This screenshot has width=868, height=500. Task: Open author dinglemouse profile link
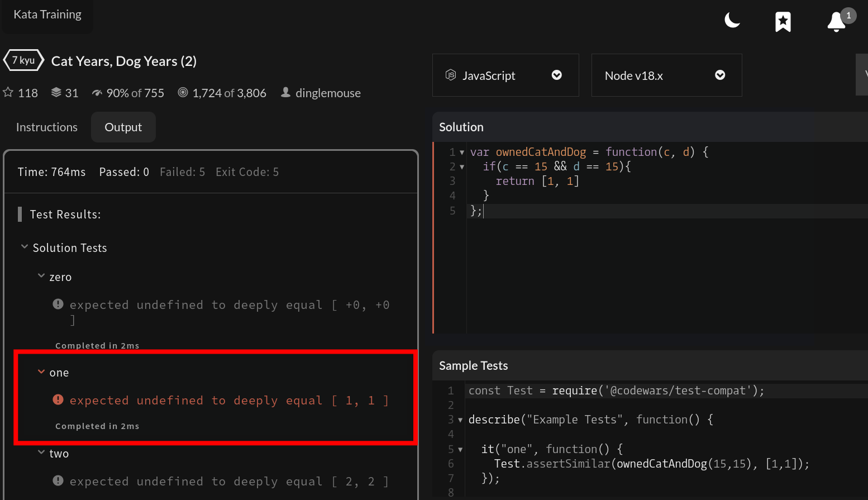click(x=328, y=93)
